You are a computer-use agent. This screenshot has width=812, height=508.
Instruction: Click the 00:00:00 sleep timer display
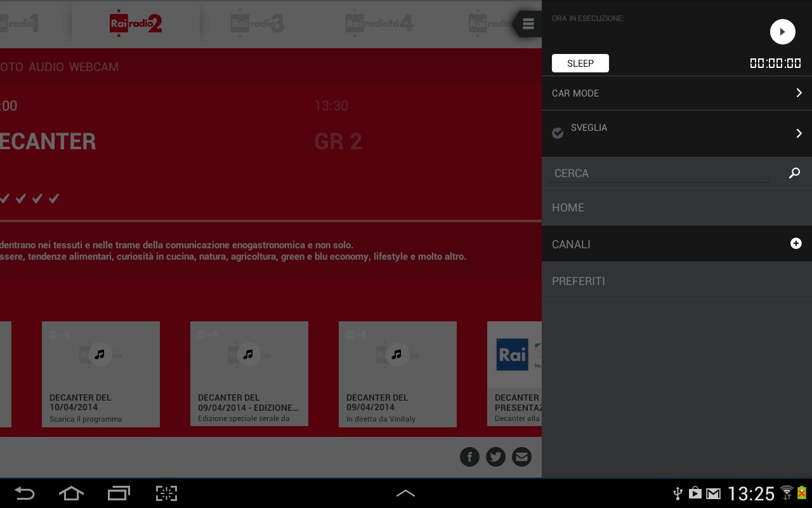point(775,63)
